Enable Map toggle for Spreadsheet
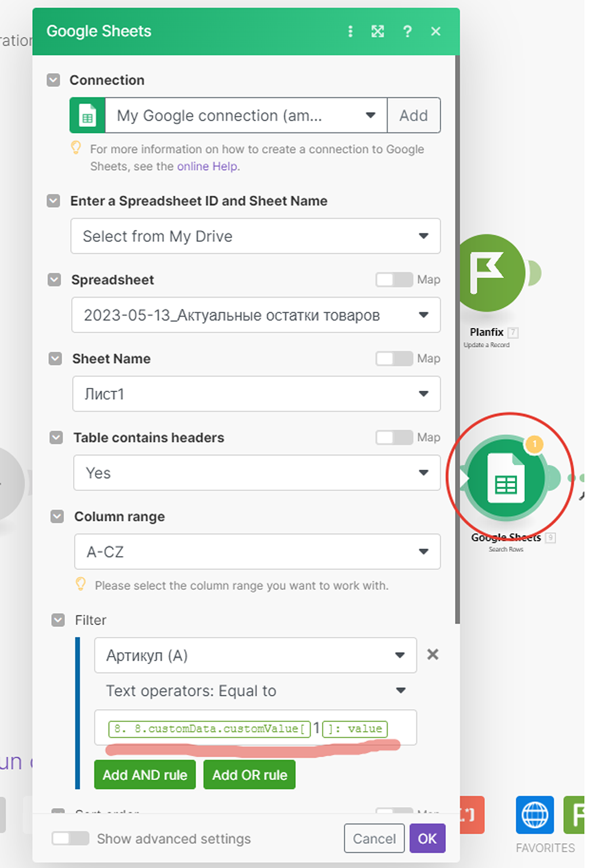The image size is (589, 868). click(395, 280)
